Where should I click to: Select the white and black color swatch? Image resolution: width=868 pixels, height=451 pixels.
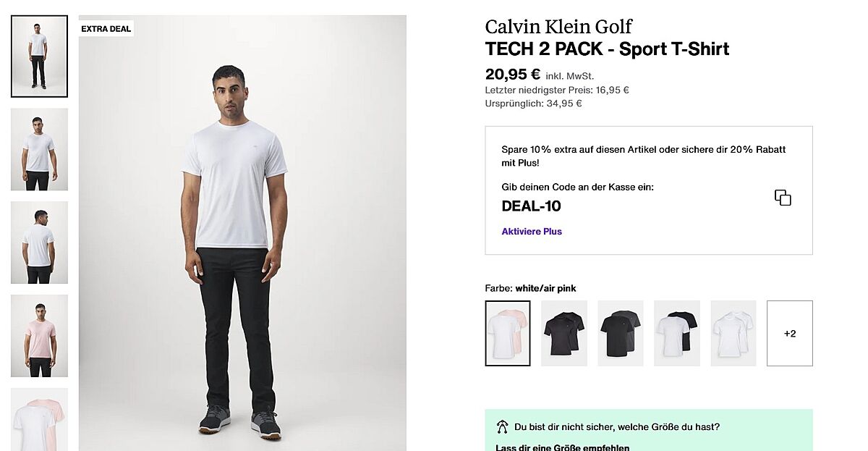click(x=677, y=333)
